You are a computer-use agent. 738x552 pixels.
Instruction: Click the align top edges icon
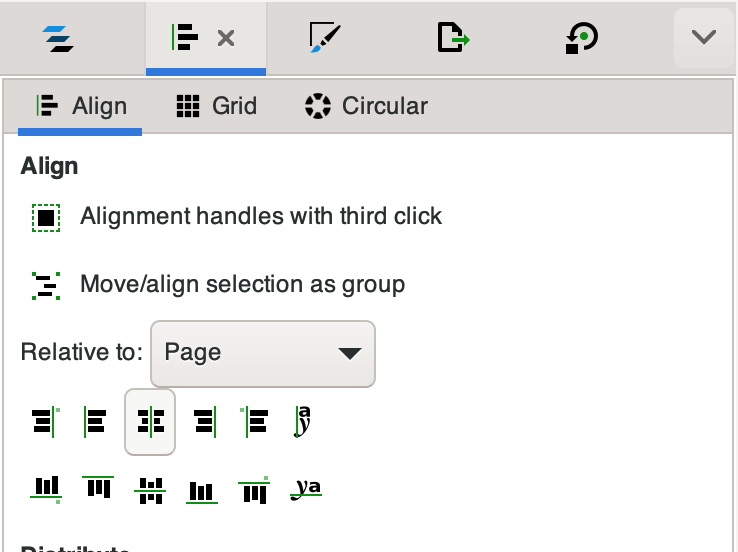click(x=98, y=489)
